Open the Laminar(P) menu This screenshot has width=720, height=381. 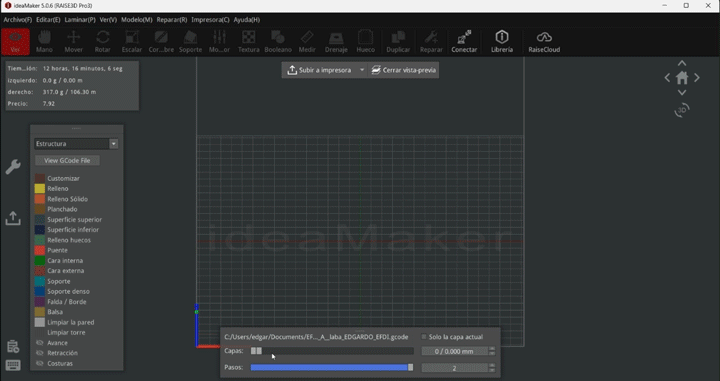pyautogui.click(x=80, y=20)
